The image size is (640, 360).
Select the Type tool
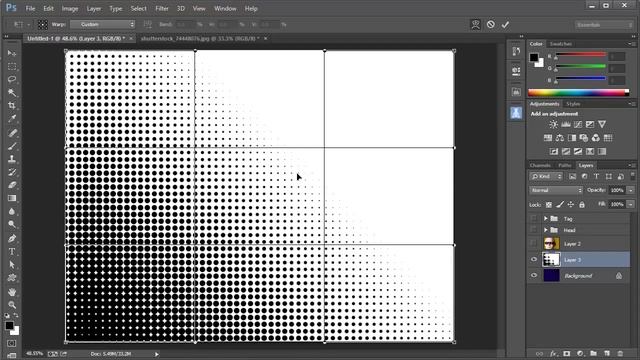click(12, 252)
